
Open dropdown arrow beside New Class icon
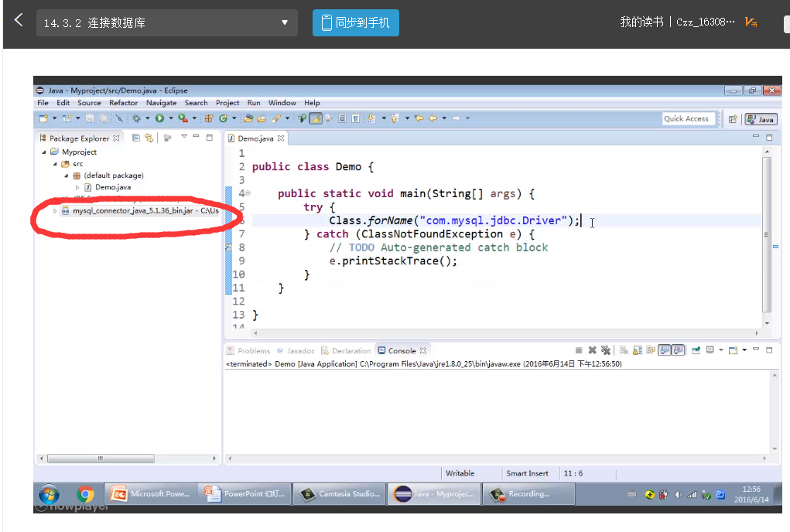pos(234,118)
